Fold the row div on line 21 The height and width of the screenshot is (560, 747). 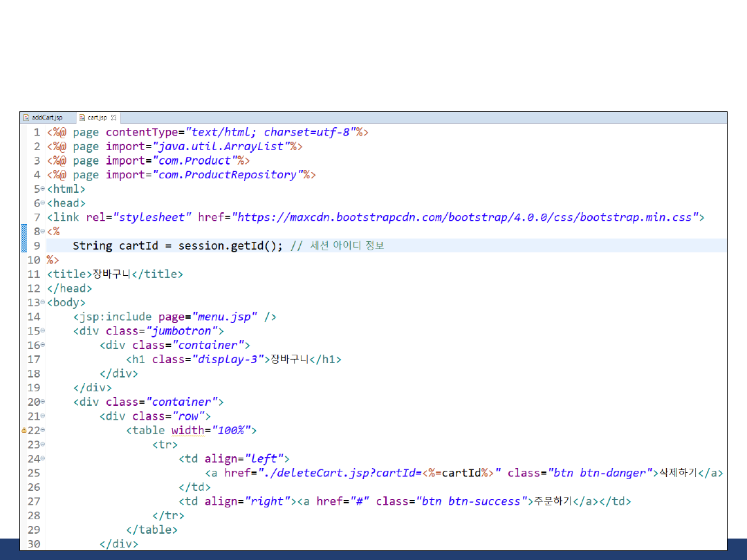(43, 416)
